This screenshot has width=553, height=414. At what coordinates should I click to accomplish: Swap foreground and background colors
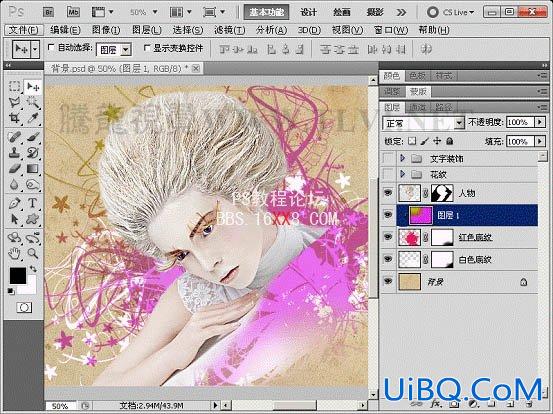tap(33, 269)
